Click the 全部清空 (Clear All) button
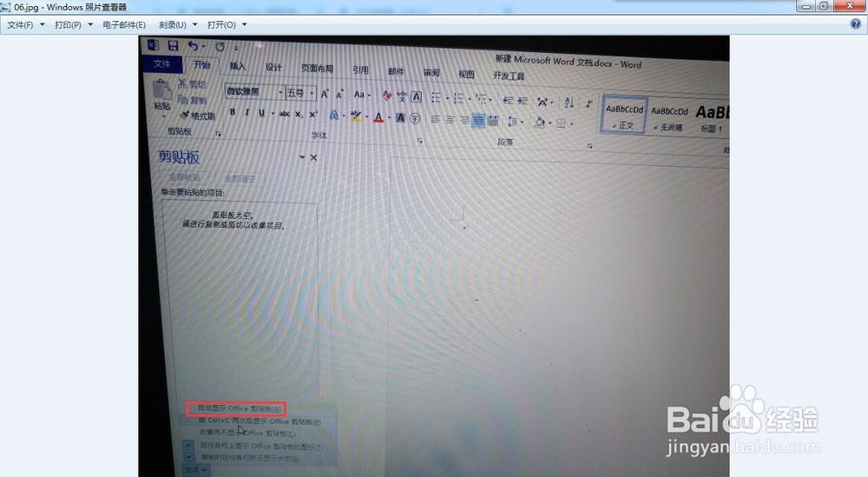868x477 pixels. tap(240, 179)
